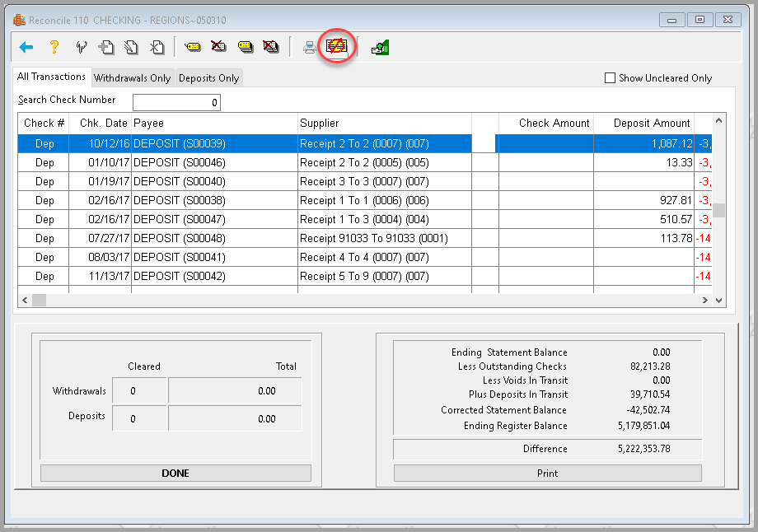
Task: Maximize the Reconcile window
Action: [700, 20]
